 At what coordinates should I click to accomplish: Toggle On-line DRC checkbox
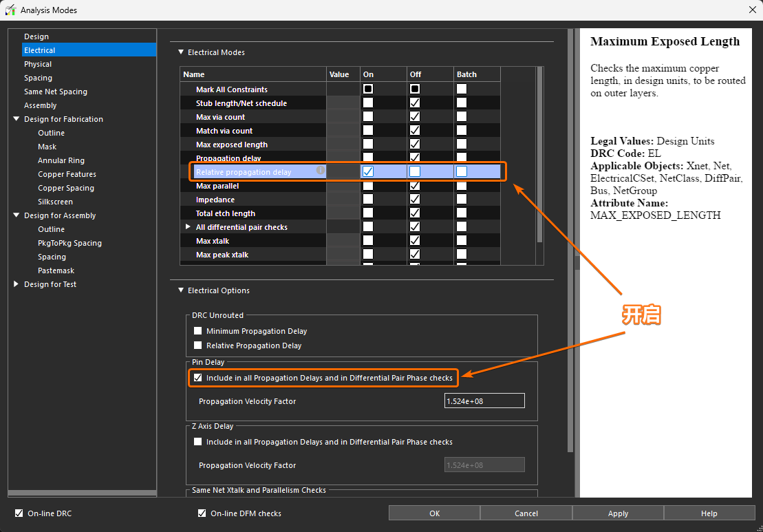tap(19, 513)
